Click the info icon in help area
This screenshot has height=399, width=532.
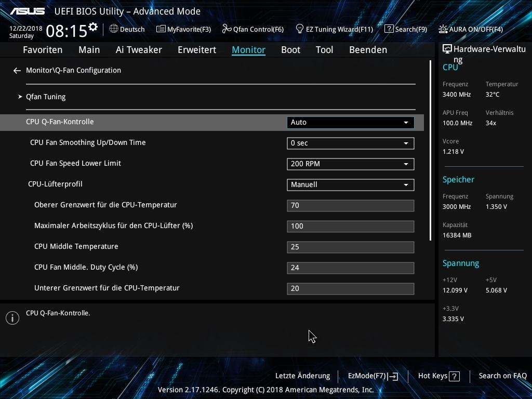click(x=12, y=318)
